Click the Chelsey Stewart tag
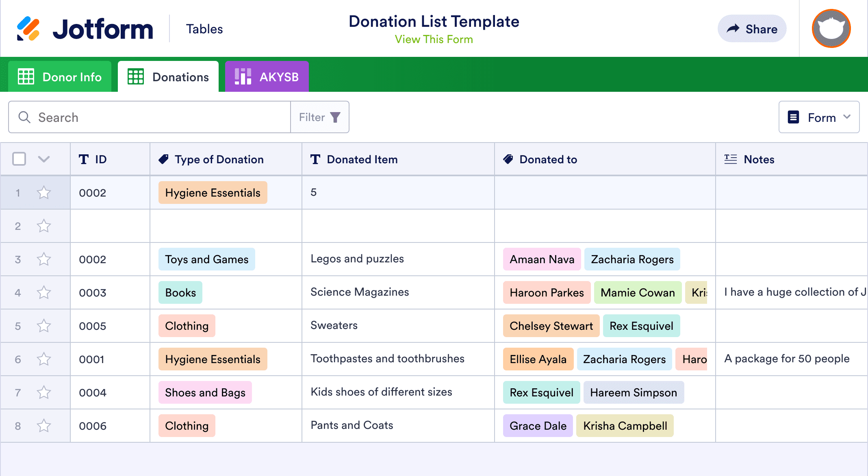Viewport: 868px width, 476px height. 551,326
